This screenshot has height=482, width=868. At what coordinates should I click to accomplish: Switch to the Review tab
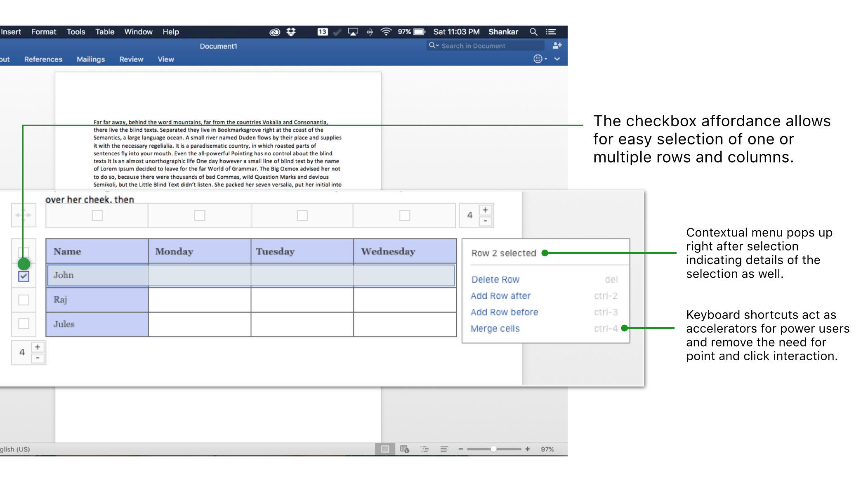(131, 59)
